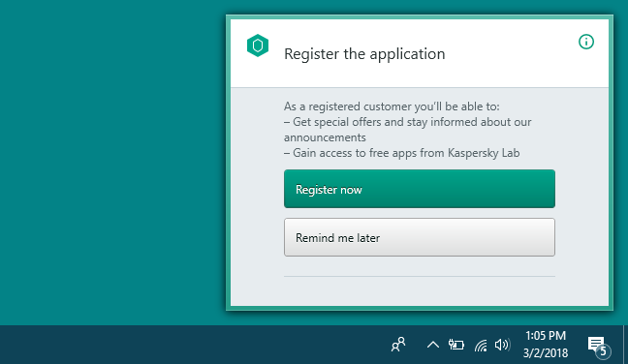
Task: Open the info icon in the notification
Action: pos(586,42)
